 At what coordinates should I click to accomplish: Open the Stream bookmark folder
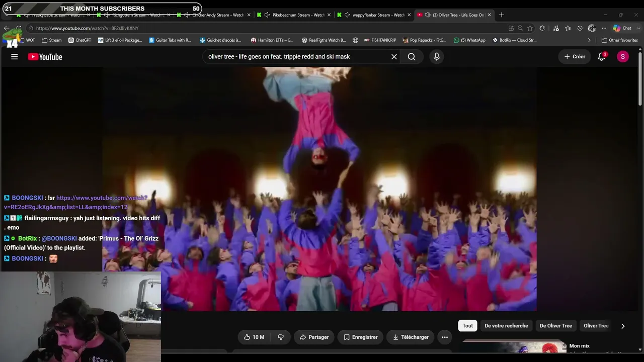tap(52, 40)
